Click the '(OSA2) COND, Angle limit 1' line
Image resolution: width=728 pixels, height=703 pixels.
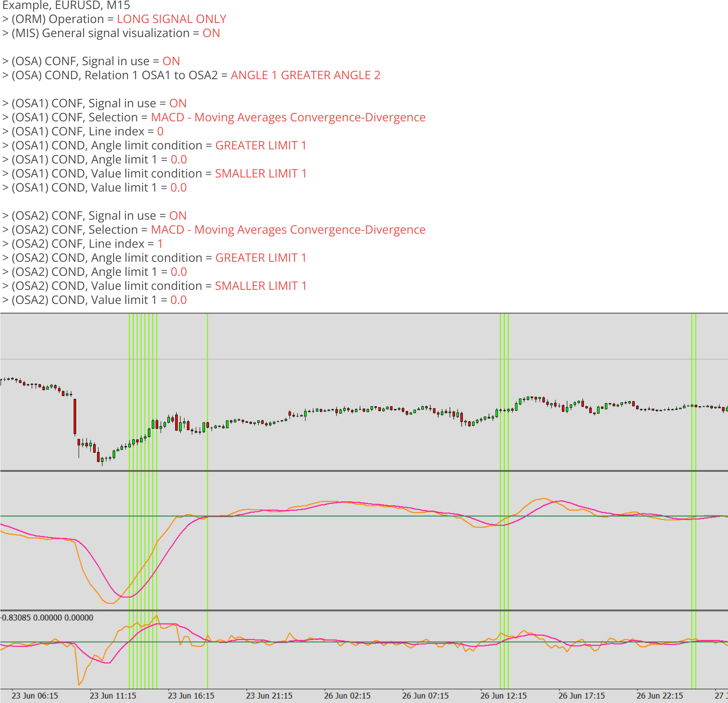(x=94, y=272)
